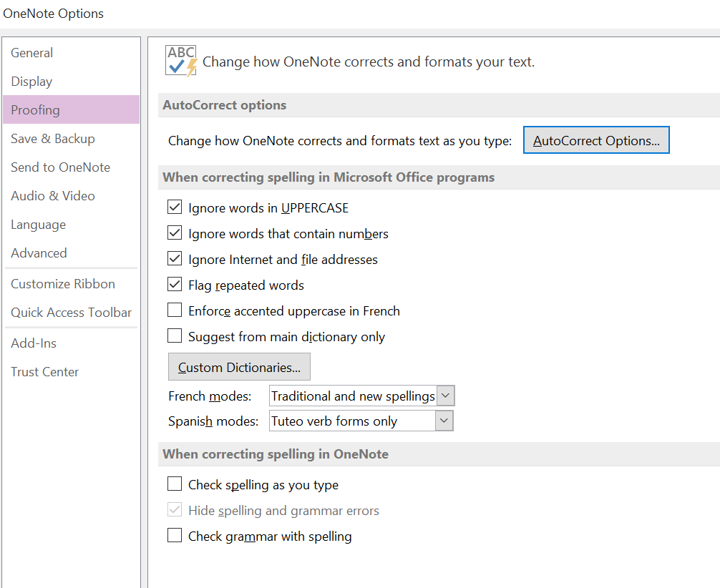Open Send to OneNote options
The image size is (720, 588).
tap(71, 167)
